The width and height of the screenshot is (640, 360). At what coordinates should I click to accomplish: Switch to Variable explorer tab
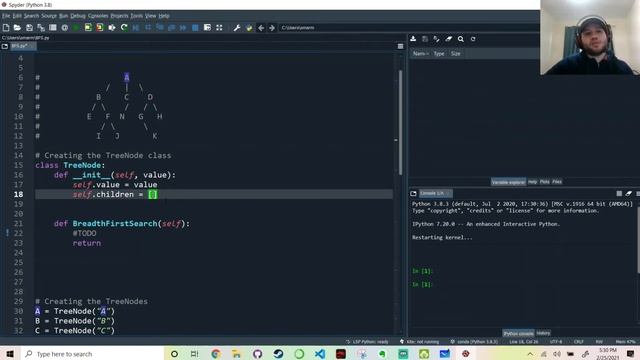pyautogui.click(x=508, y=182)
